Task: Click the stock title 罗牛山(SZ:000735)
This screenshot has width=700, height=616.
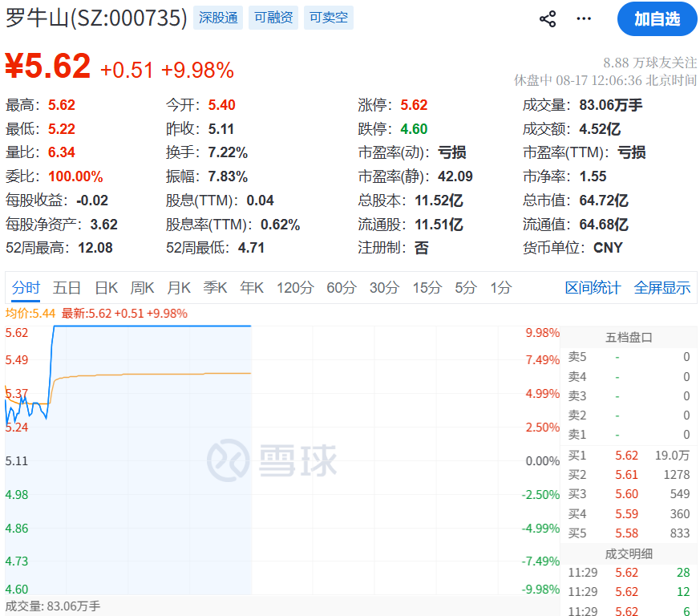Action: click(96, 18)
